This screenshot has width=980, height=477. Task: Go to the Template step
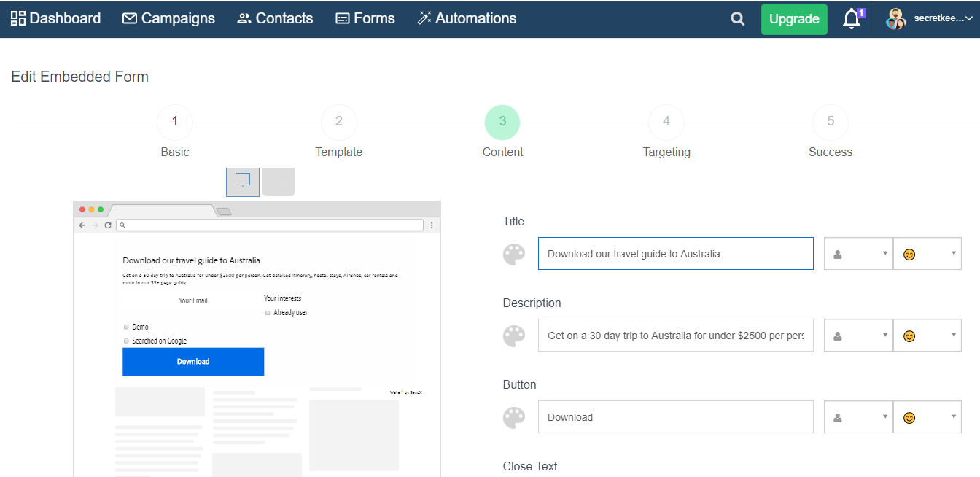[338, 122]
